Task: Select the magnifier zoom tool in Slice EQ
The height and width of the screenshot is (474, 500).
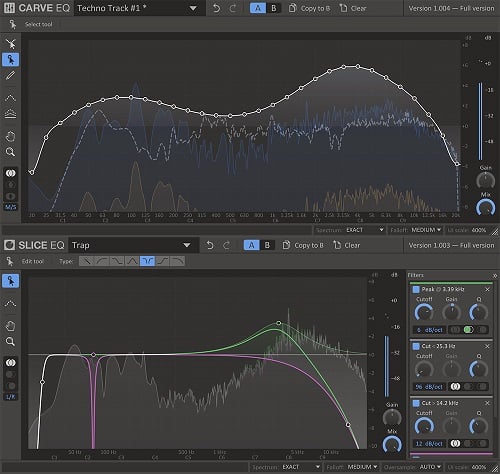Action: 10,342
